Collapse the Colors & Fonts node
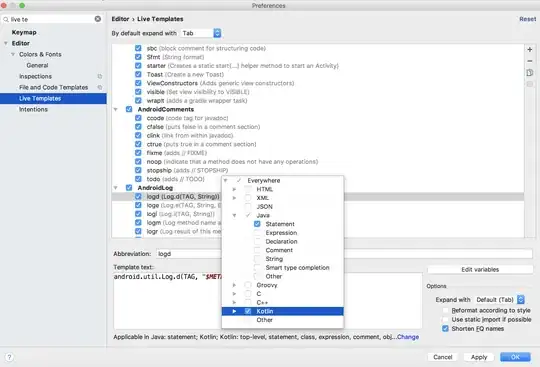This screenshot has width=540, height=367. (13, 54)
